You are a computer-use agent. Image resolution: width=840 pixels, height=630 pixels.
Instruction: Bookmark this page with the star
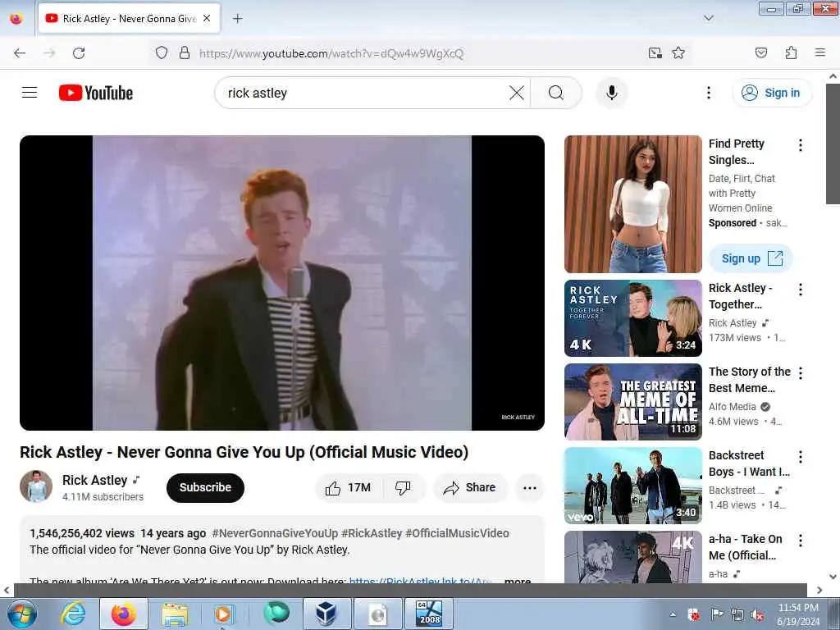pyautogui.click(x=678, y=53)
